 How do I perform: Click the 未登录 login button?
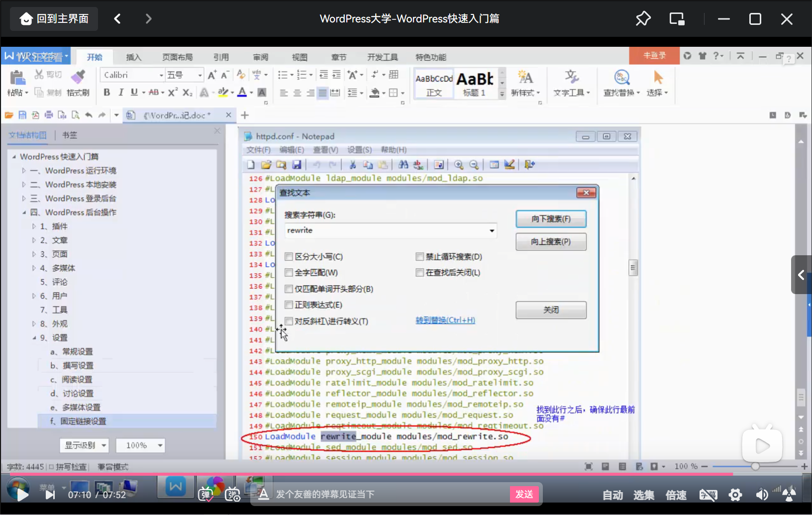[654, 55]
